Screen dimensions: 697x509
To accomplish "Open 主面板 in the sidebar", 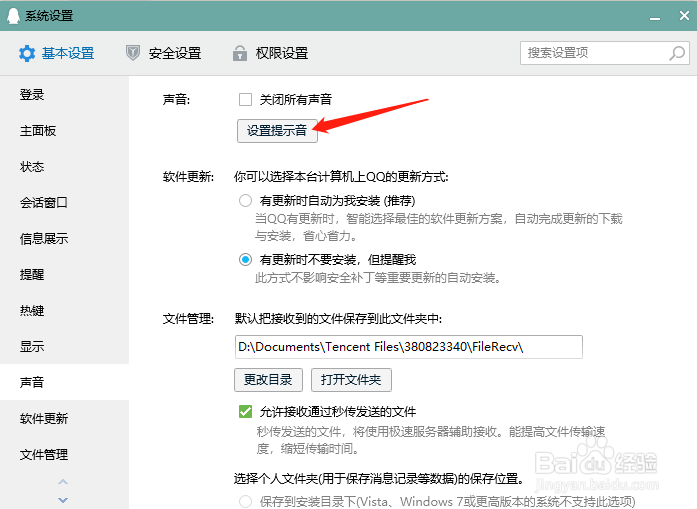I will point(64,131).
